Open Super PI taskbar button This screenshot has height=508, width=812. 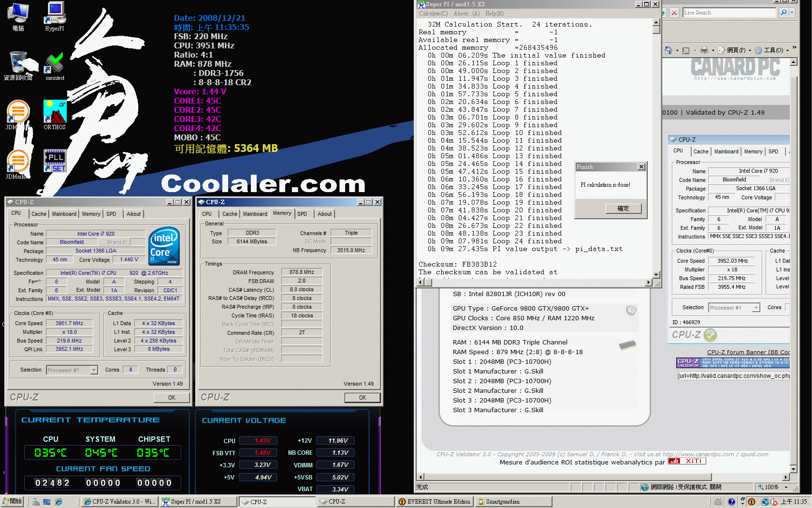(x=198, y=502)
